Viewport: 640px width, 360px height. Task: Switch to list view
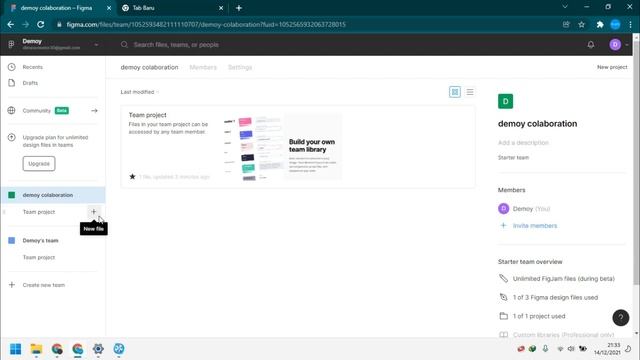click(x=470, y=92)
